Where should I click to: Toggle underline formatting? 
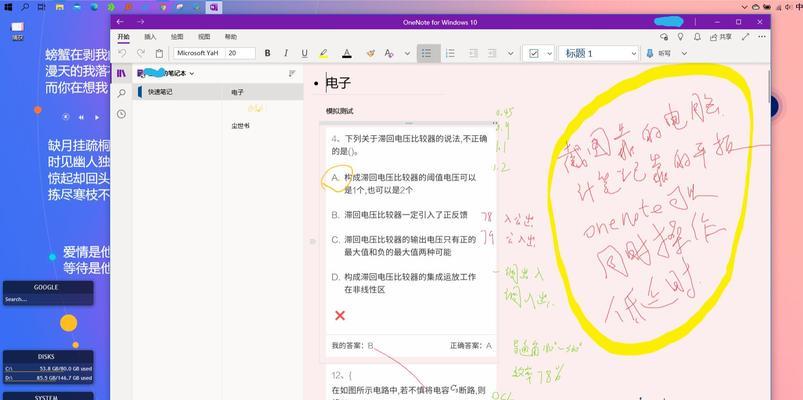[x=304, y=53]
